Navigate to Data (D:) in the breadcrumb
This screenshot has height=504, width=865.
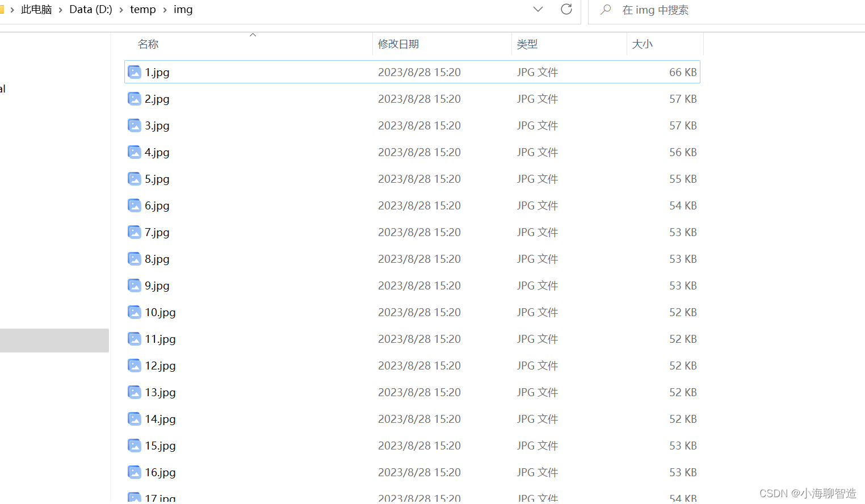[x=91, y=10]
